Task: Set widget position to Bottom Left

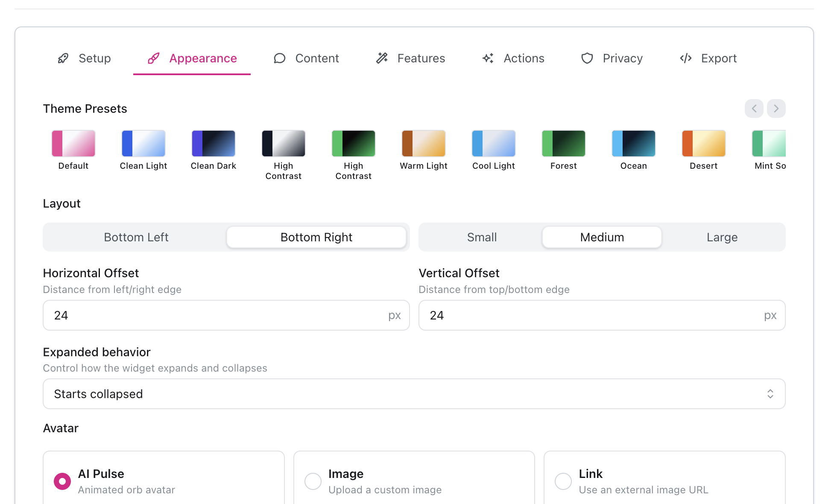Action: click(136, 237)
